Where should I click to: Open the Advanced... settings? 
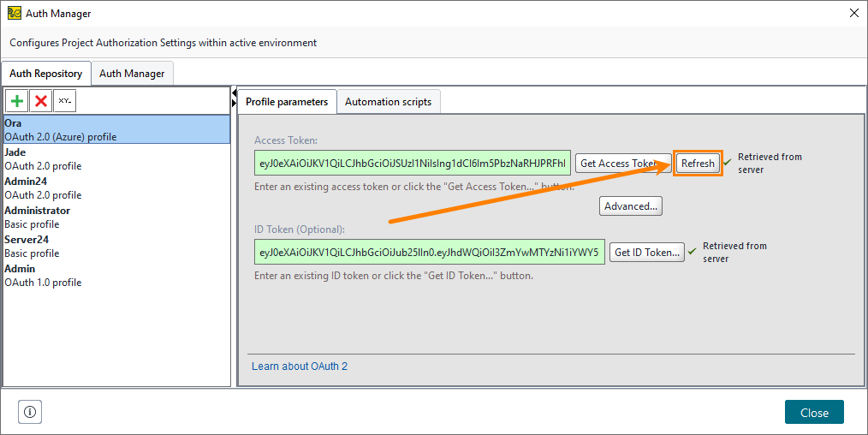pyautogui.click(x=631, y=206)
